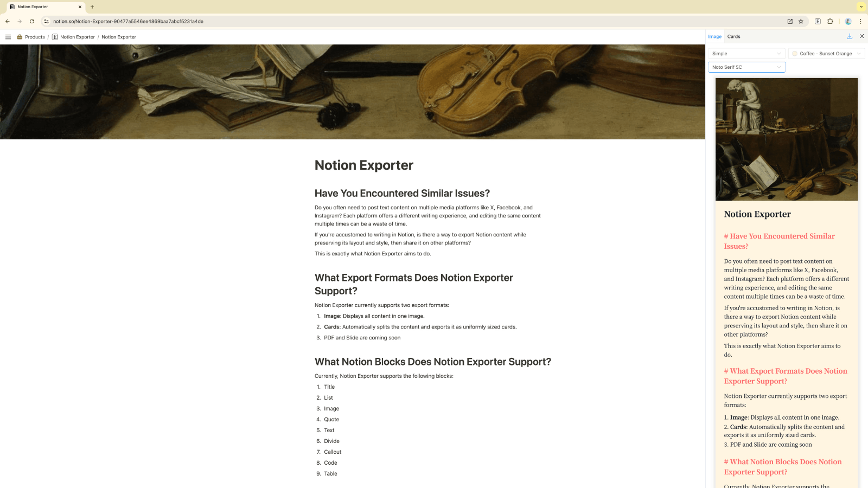Image resolution: width=868 pixels, height=488 pixels.
Task: Click the Products briefcase icon in breadcrumb
Action: [20, 37]
